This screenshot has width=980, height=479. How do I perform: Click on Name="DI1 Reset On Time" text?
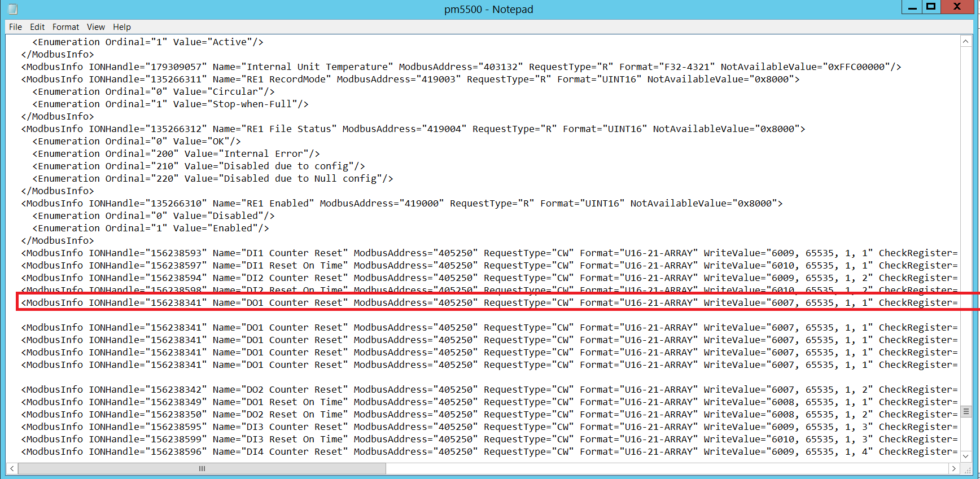(281, 265)
